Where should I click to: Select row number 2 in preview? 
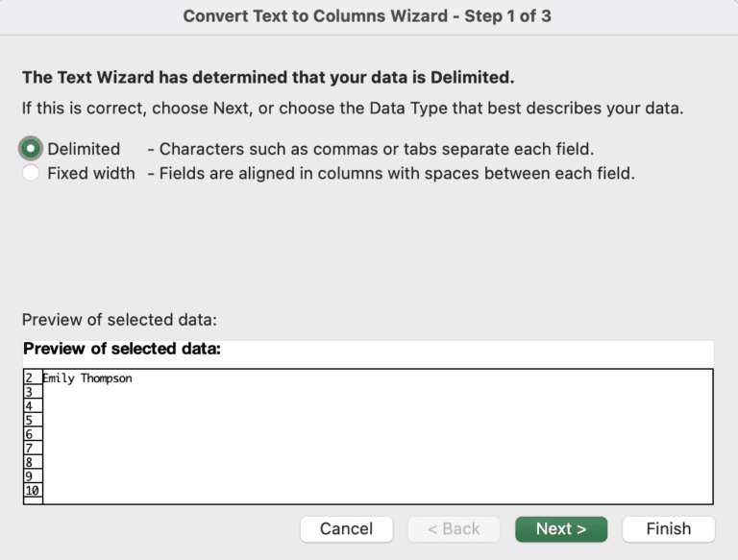(x=29, y=378)
